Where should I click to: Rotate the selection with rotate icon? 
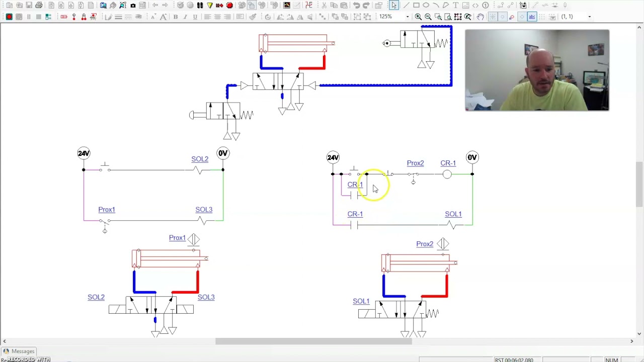coord(268,17)
